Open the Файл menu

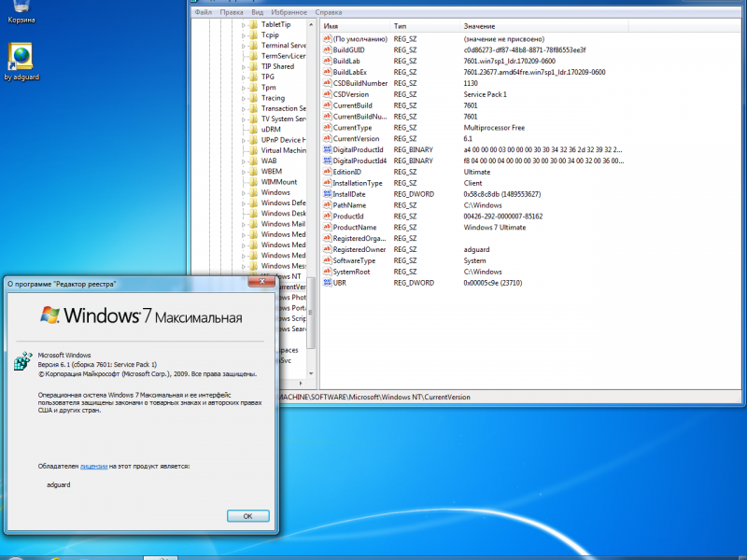(204, 12)
